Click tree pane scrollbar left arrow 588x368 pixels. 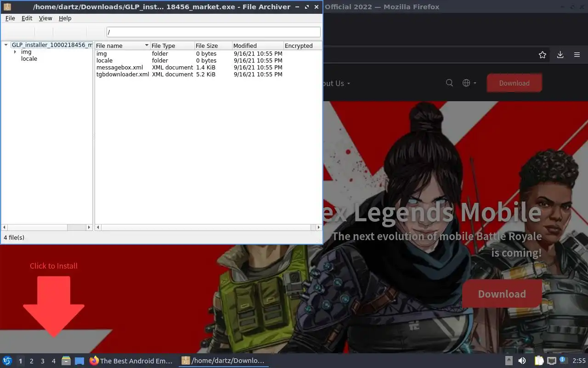click(5, 227)
